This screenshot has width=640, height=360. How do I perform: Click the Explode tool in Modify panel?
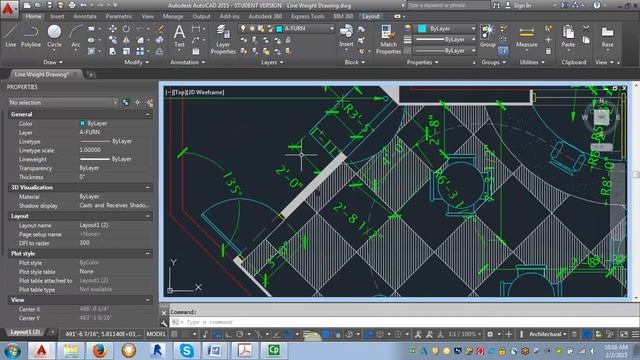[160, 40]
